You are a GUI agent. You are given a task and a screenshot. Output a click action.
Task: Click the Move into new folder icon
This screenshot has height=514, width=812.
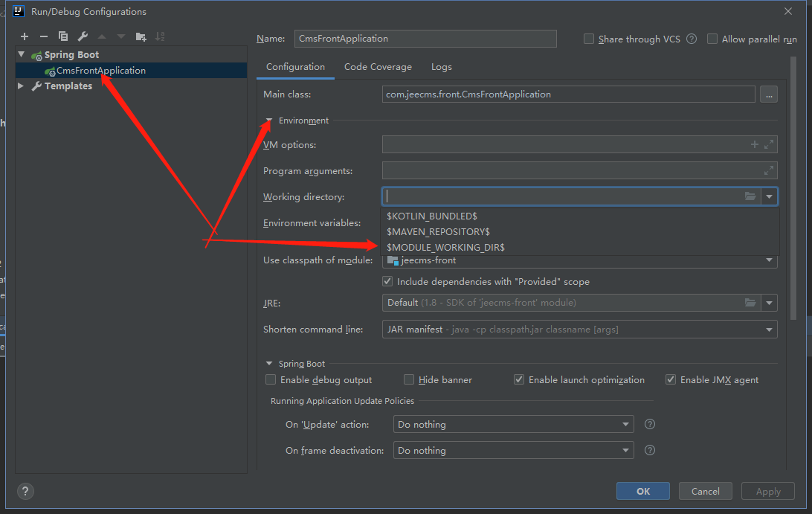[141, 36]
